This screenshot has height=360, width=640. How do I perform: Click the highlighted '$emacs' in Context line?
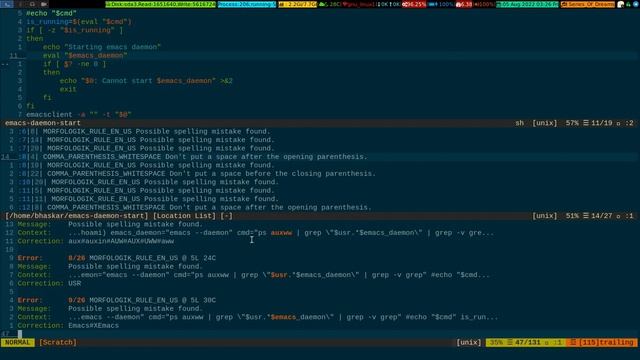[x=283, y=317]
